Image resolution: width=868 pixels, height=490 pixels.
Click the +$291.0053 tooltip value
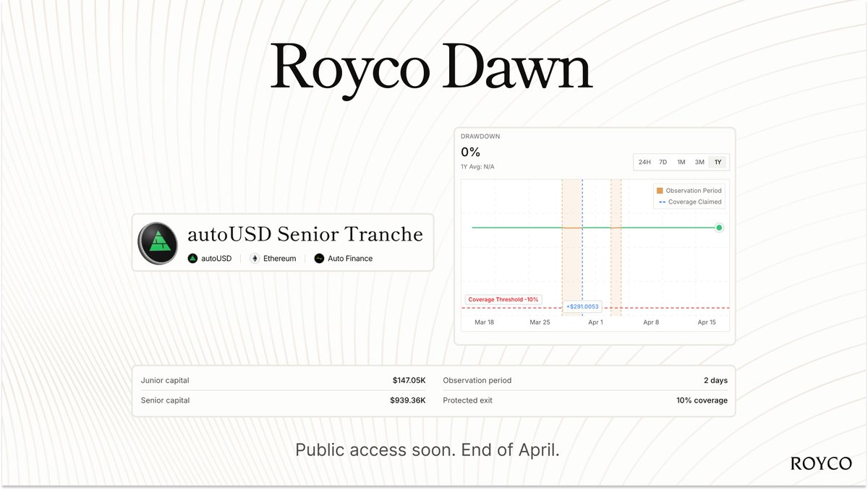coord(582,306)
